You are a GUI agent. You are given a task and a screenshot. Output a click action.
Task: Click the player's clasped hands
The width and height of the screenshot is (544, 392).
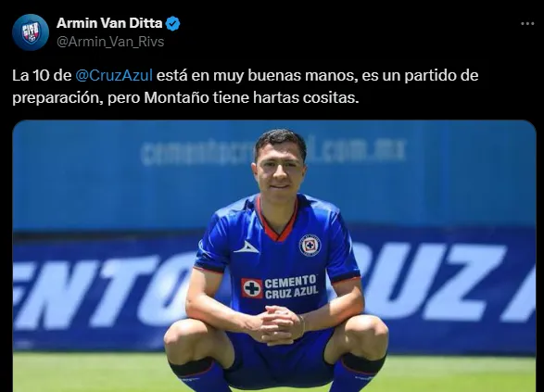pyautogui.click(x=279, y=324)
